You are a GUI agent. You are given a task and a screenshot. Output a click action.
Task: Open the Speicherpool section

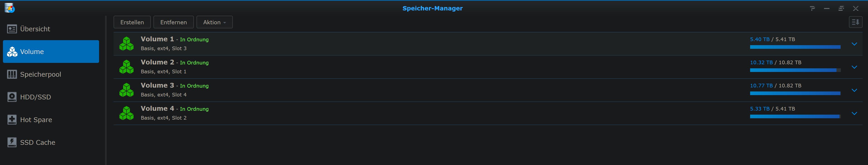pyautogui.click(x=40, y=74)
